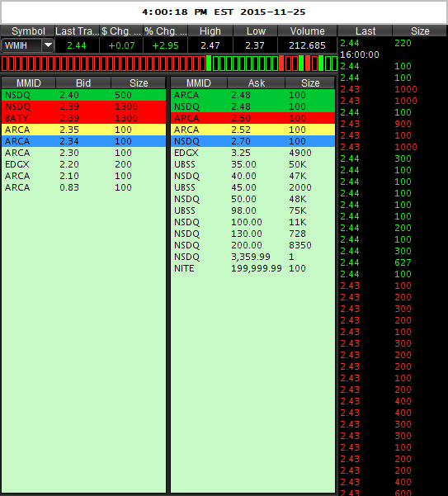
Task: Select the NSDQ 40.00 ask row
Action: 253,176
